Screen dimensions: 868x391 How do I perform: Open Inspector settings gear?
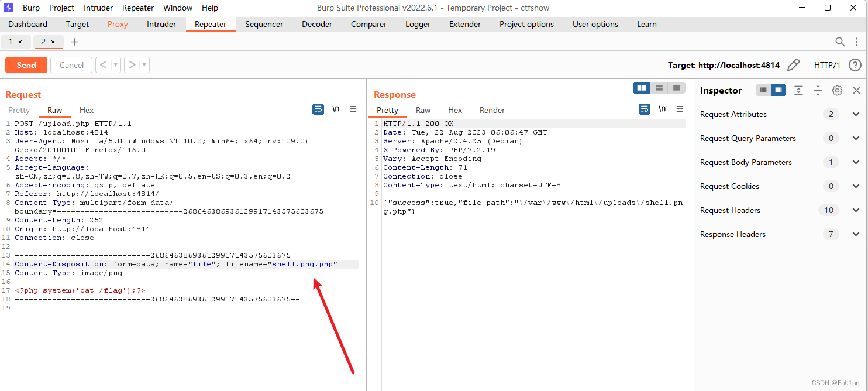tap(837, 90)
